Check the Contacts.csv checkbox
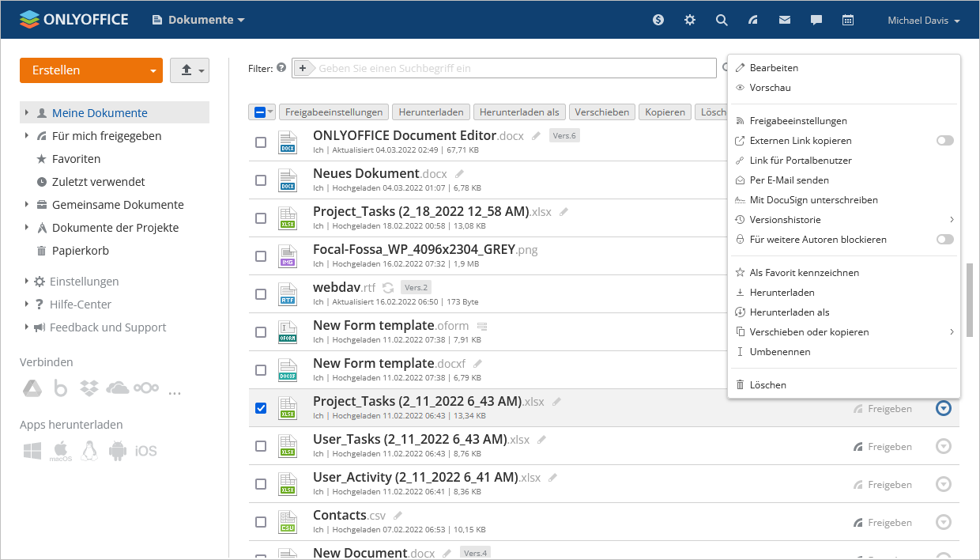Image resolution: width=980 pixels, height=560 pixels. coord(261,522)
